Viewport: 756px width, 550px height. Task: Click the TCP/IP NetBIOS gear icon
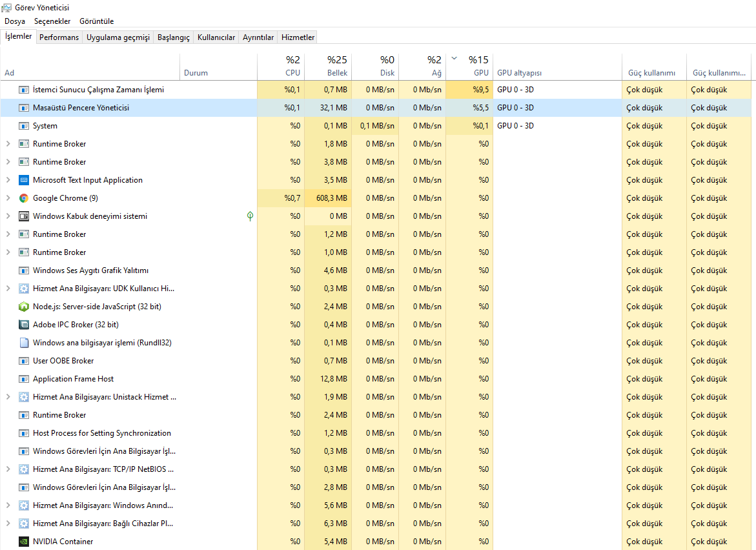24,469
